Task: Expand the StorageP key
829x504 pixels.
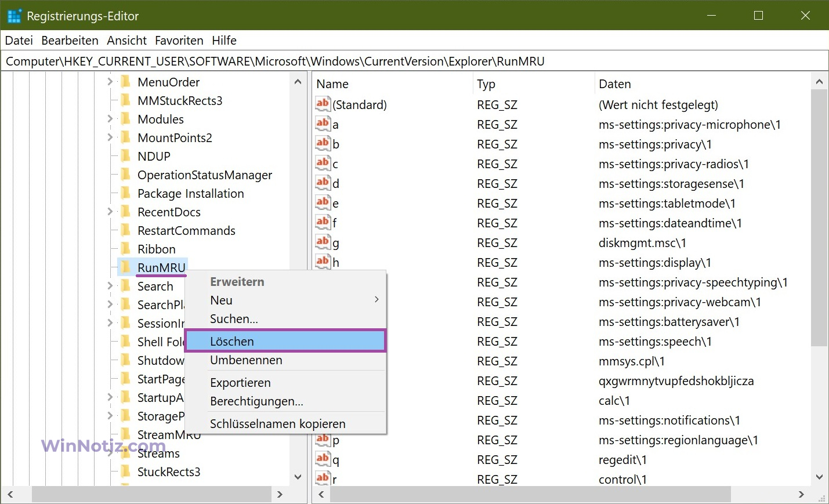Action: [x=110, y=416]
